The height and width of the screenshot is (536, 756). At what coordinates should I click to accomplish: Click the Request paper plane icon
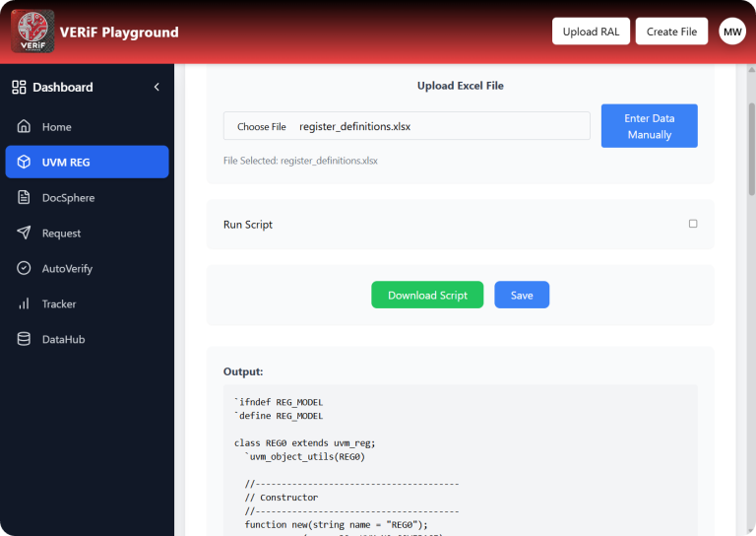pos(24,234)
